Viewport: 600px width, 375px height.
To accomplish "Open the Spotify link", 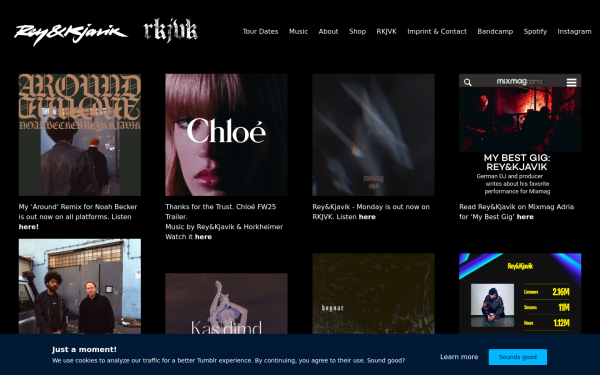I will 535,31.
